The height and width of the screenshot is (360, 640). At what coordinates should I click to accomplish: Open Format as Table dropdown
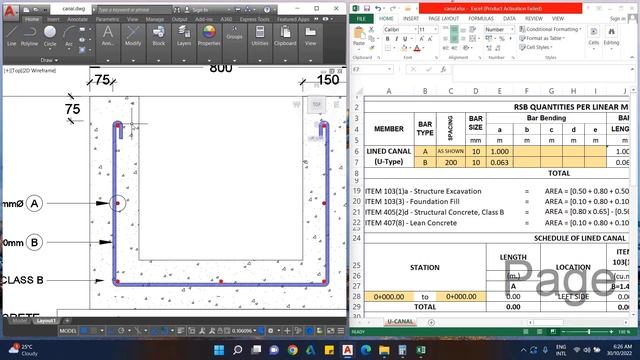point(542,38)
